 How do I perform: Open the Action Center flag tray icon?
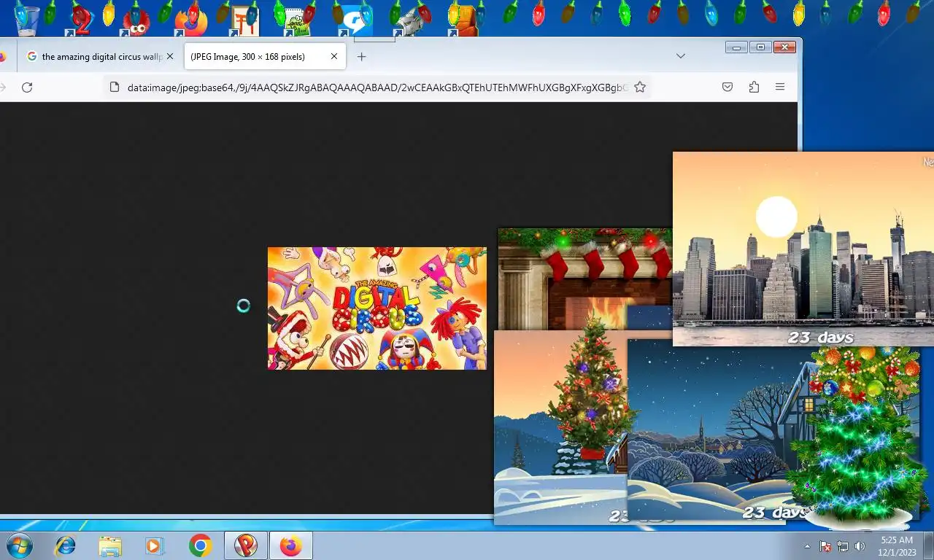point(825,546)
